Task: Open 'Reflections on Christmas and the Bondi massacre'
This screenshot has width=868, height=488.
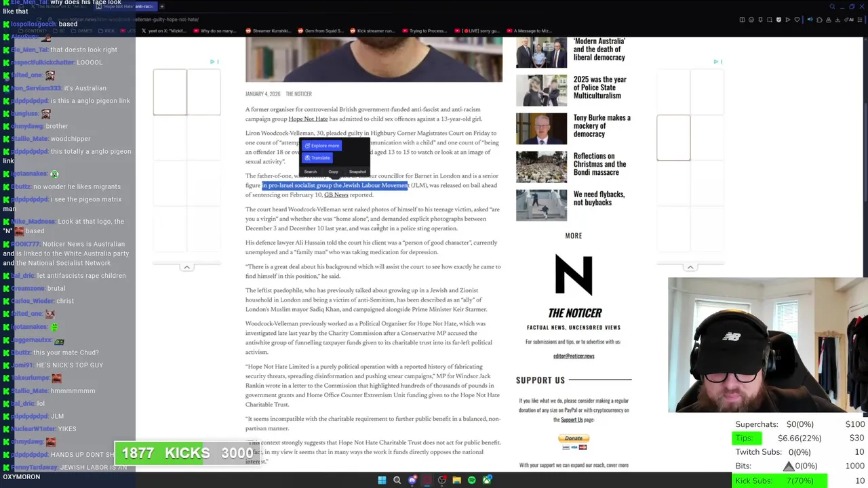Action: coord(600,164)
